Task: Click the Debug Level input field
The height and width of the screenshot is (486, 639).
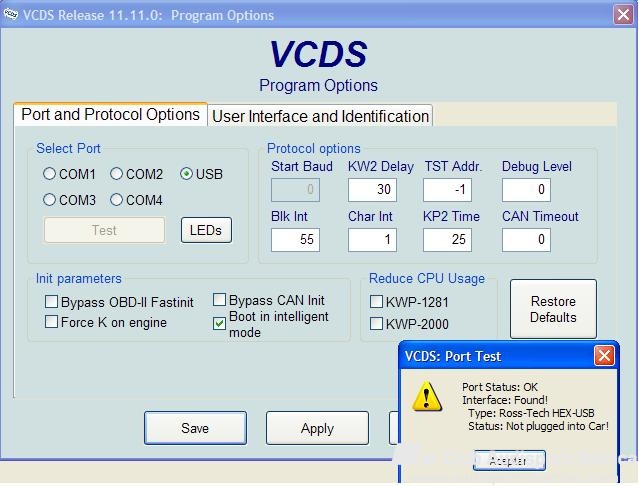Action: click(526, 189)
